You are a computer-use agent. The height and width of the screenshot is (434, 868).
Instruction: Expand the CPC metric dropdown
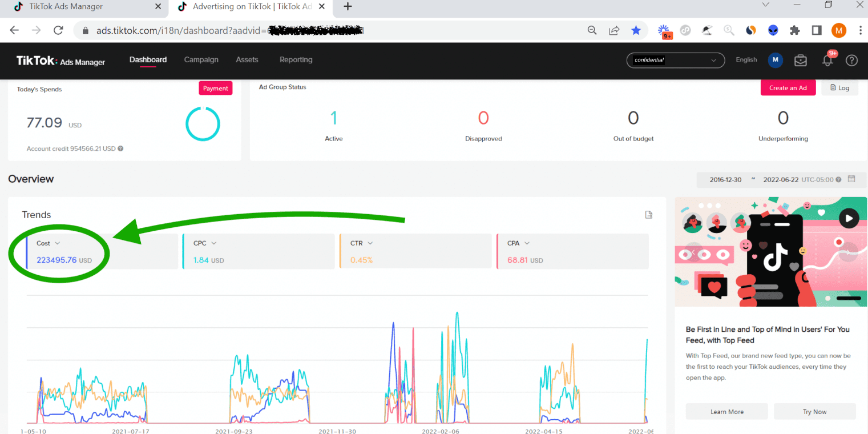(x=213, y=243)
